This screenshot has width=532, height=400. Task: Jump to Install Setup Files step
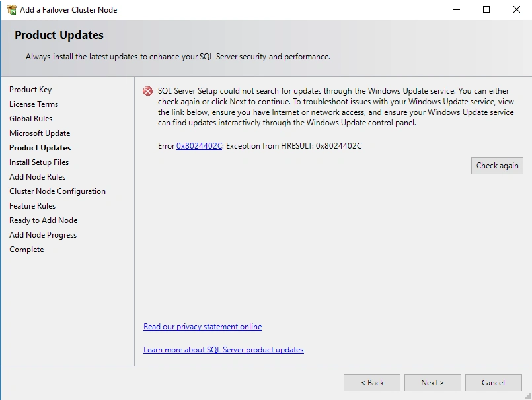tap(39, 162)
